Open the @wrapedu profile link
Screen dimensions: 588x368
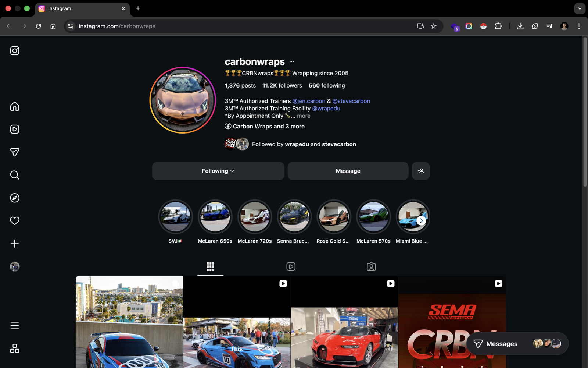[326, 108]
